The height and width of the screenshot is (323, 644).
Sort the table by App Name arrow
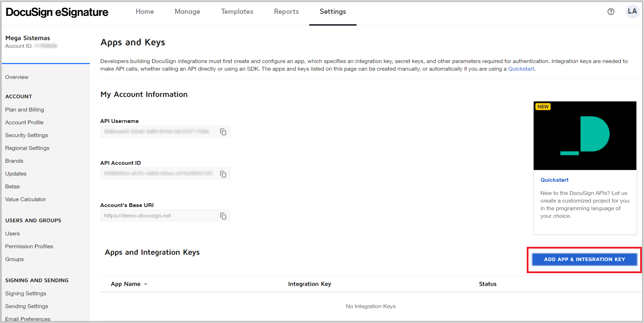coord(146,284)
